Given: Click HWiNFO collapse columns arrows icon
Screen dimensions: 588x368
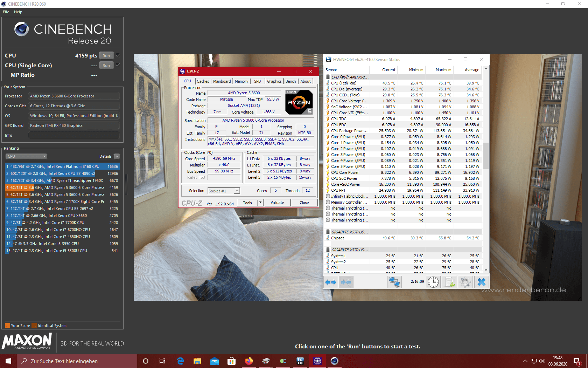Looking at the screenshot, I should tap(346, 282).
